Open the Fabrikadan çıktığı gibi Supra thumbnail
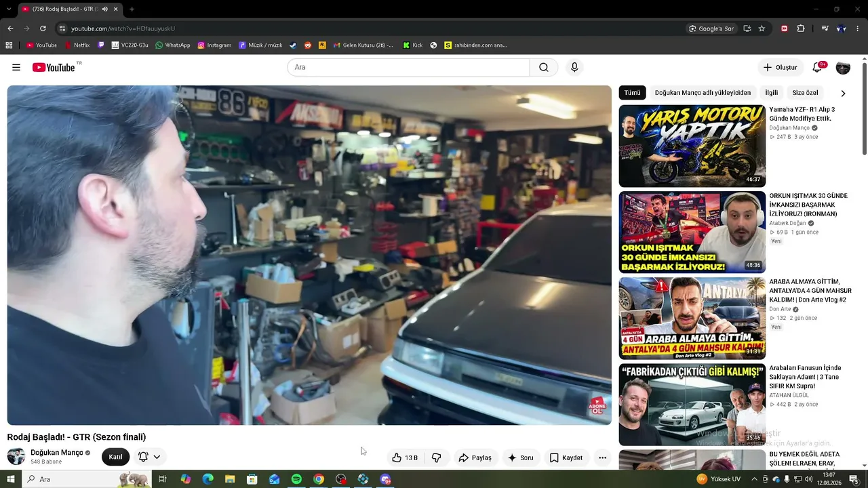This screenshot has width=868, height=488. [x=692, y=404]
